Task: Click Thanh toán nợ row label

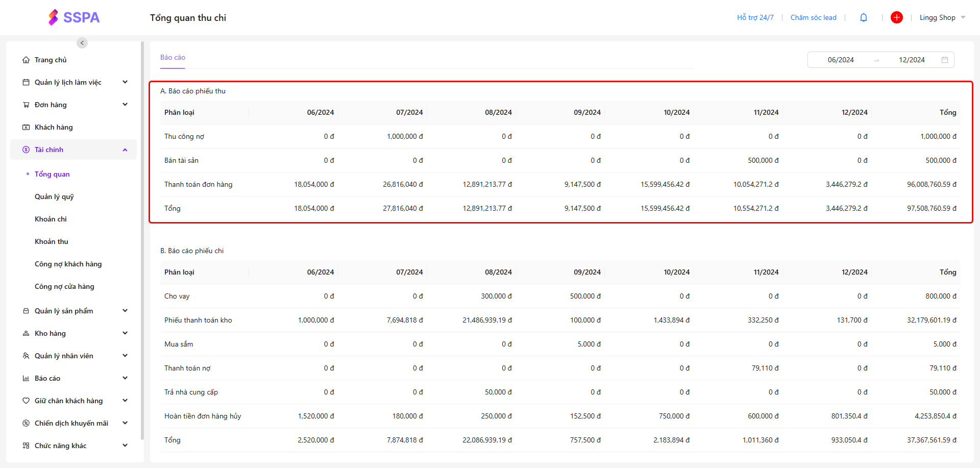Action: click(x=187, y=368)
